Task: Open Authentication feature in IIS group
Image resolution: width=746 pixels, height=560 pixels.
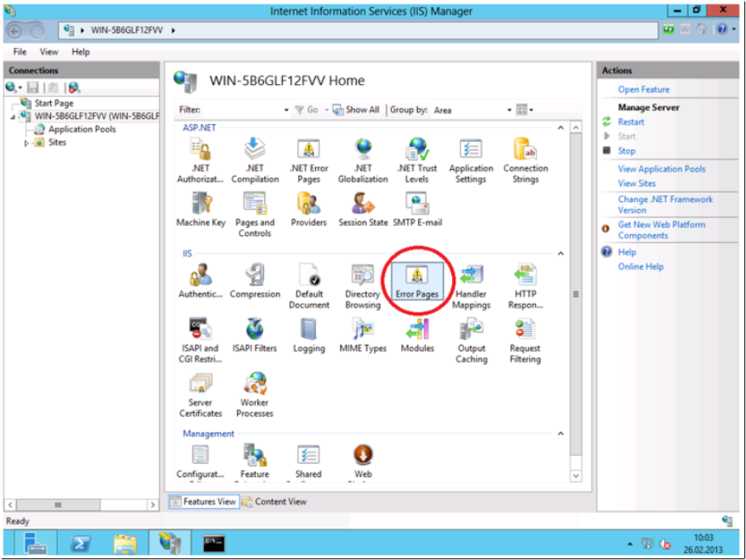Action: (x=200, y=281)
